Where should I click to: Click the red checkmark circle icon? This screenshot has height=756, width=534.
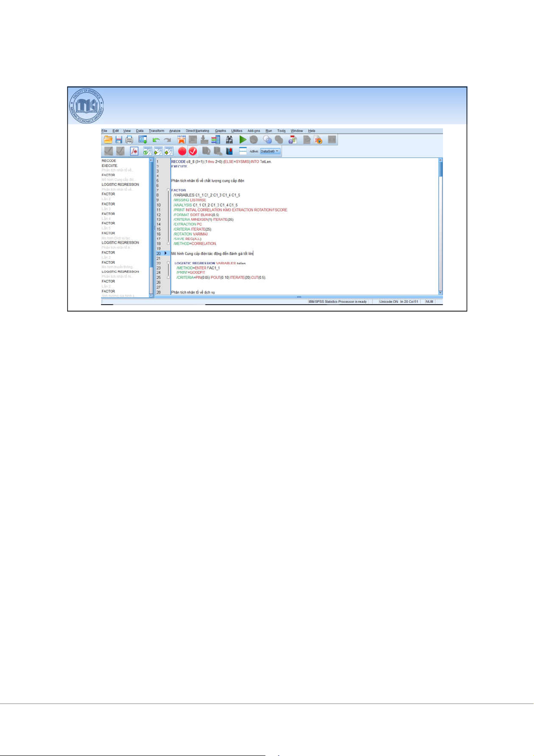(x=193, y=151)
